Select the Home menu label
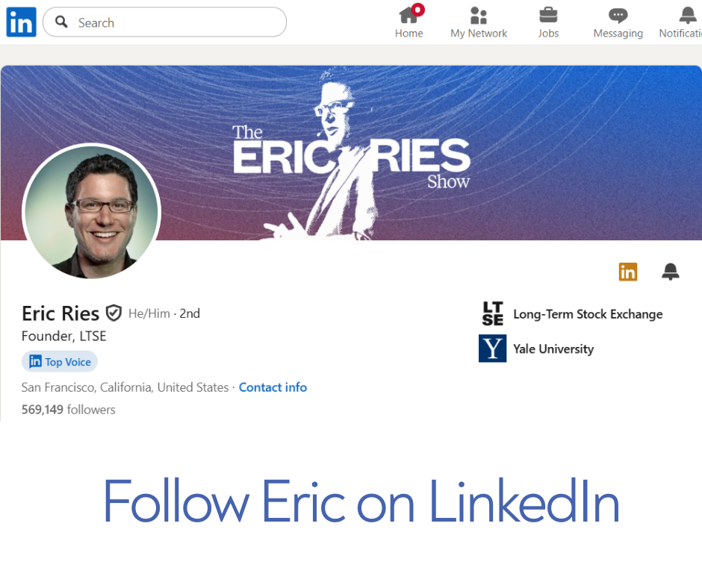This screenshot has width=702, height=588. point(409,34)
